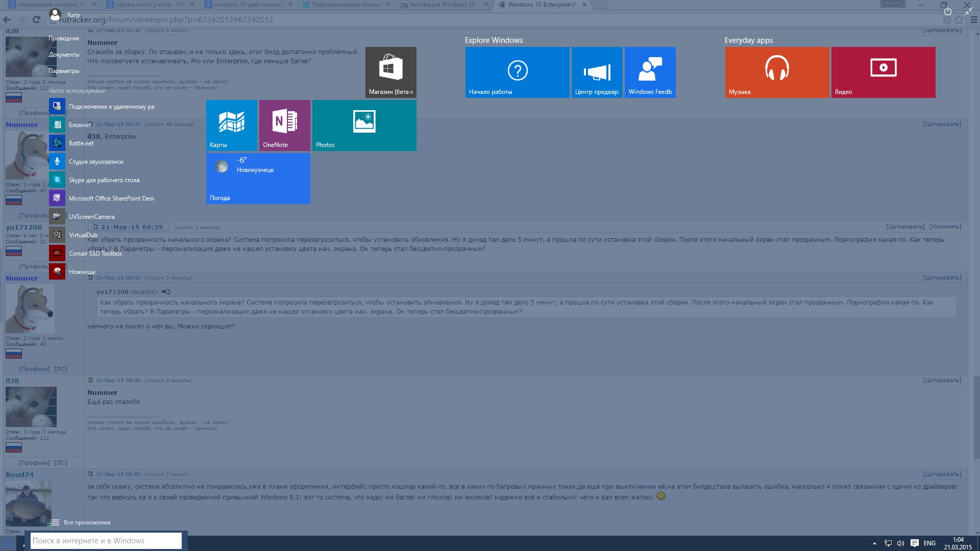Open the Видео (Video) tile
This screenshot has height=551, width=980.
883,72
